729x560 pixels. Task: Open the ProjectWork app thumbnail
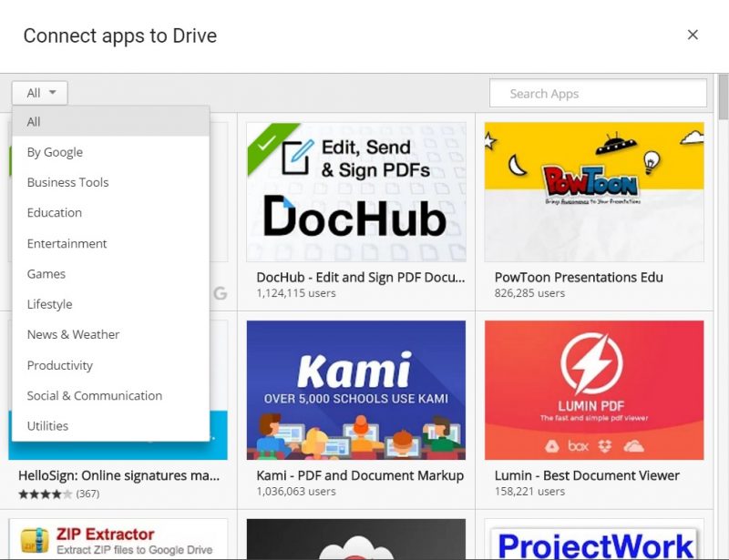tap(594, 539)
